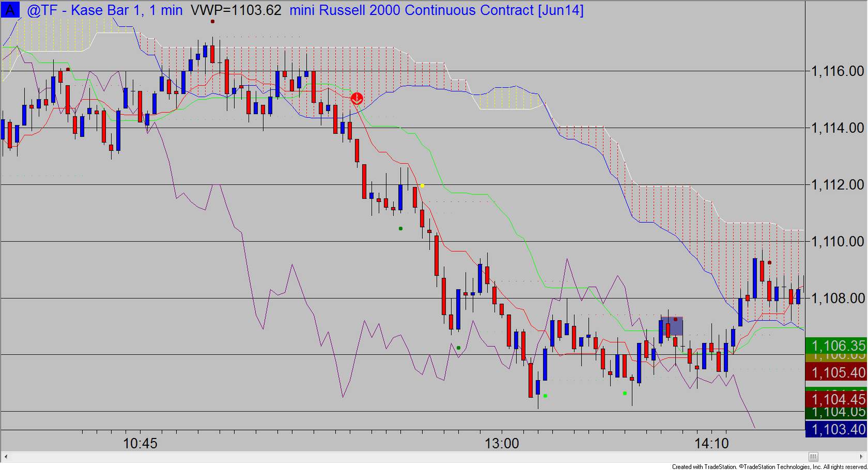The height and width of the screenshot is (470, 868).
Task: Grab the horizontal scrollbar thumb under the chart
Action: tap(813, 457)
